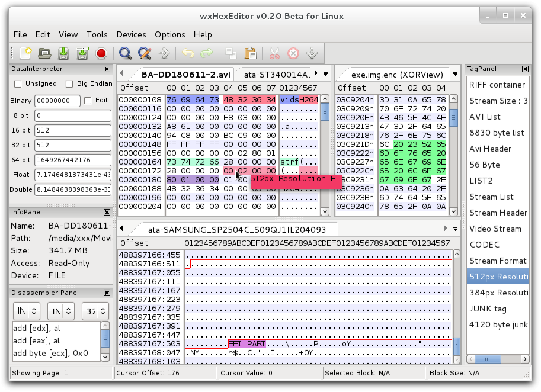Open the Find magnifier tool
The width and height of the screenshot is (541, 392).
(x=125, y=53)
